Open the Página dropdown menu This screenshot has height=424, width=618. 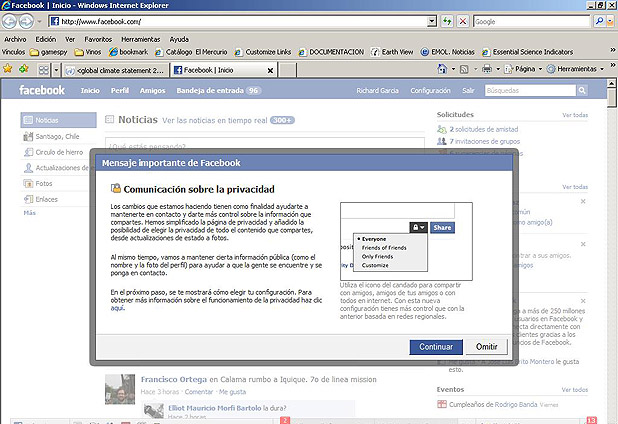[x=525, y=69]
